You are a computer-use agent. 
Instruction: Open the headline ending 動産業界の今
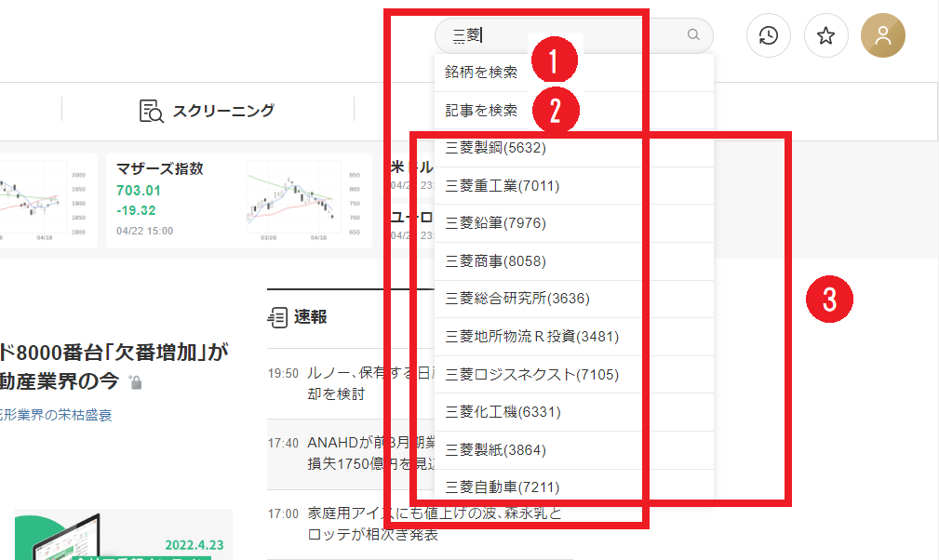pyautogui.click(x=114, y=367)
